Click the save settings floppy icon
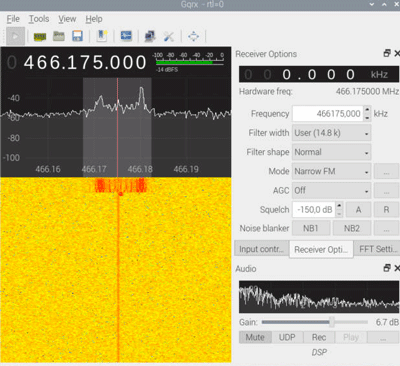 click(77, 36)
